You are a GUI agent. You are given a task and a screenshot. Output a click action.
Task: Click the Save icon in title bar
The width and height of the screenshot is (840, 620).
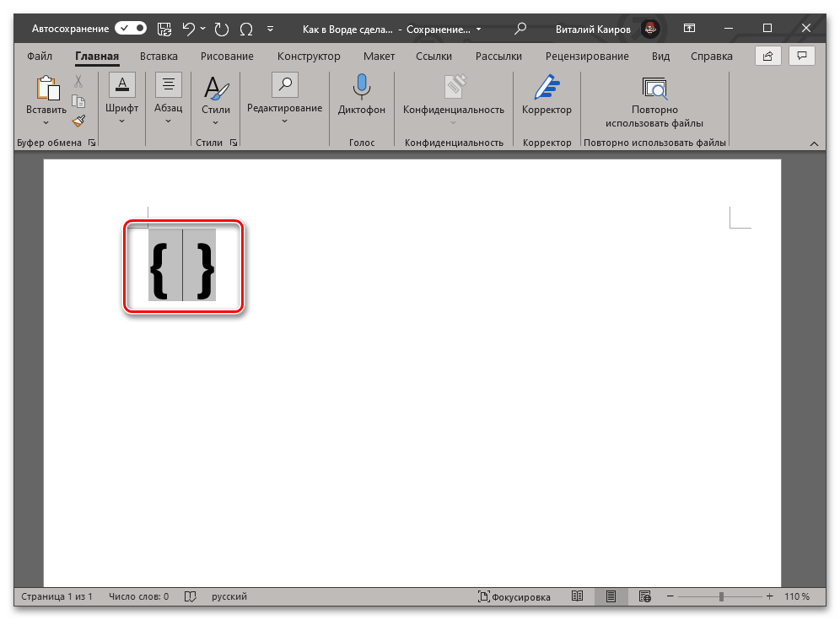click(x=164, y=29)
